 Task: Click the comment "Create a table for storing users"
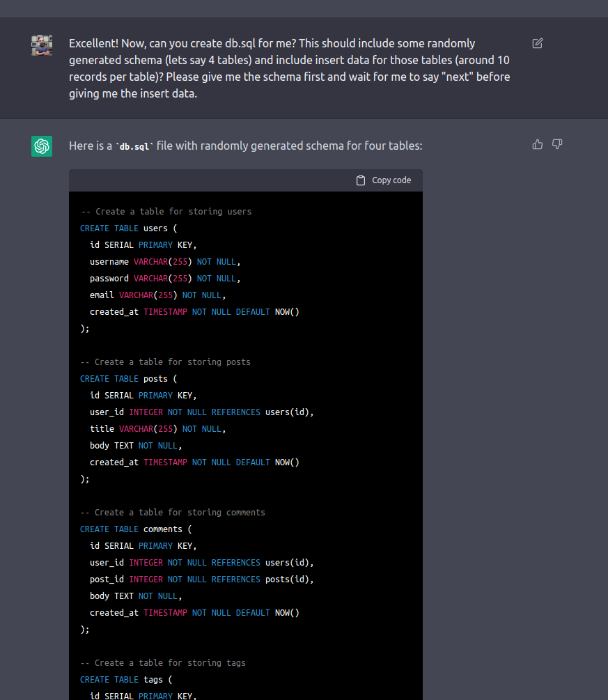pos(166,212)
